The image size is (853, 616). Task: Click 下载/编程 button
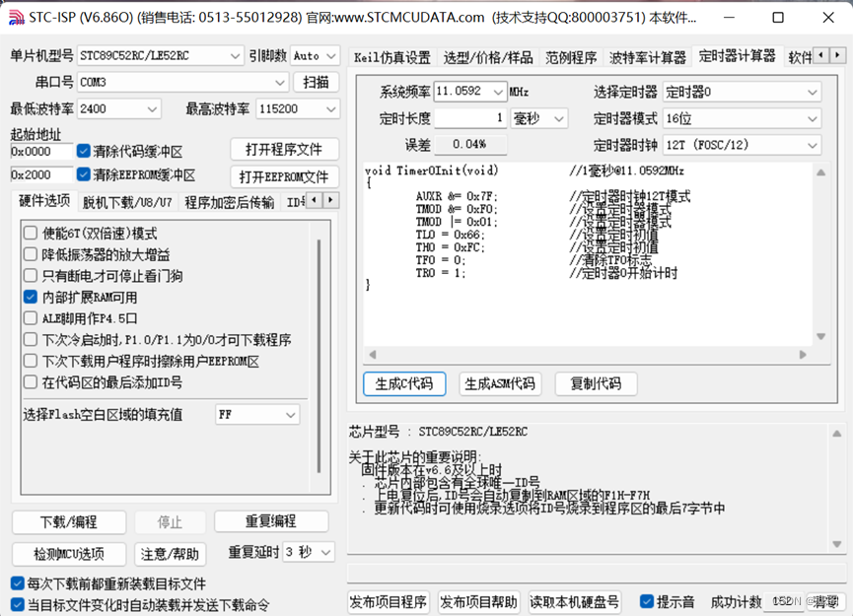pyautogui.click(x=69, y=522)
